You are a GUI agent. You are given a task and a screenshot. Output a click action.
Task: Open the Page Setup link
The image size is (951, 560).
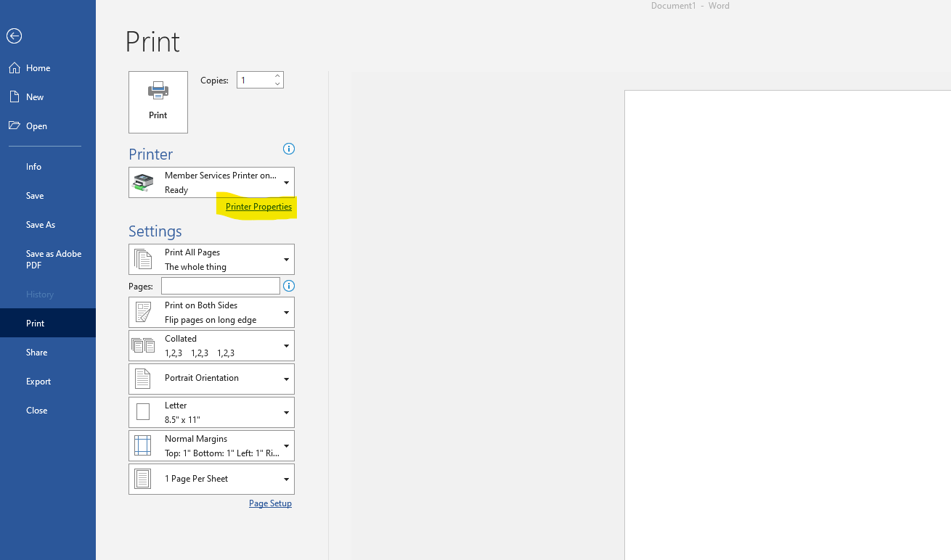[270, 503]
